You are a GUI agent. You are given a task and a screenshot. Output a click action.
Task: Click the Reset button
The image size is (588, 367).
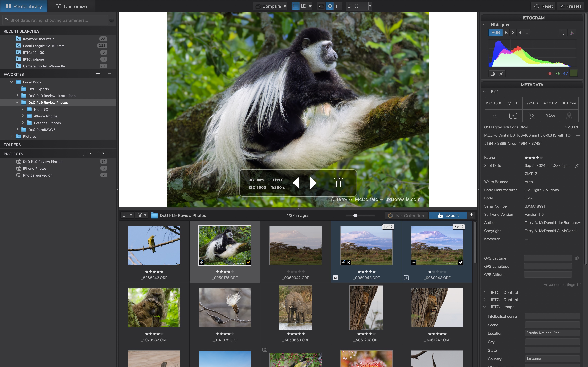pyautogui.click(x=544, y=6)
